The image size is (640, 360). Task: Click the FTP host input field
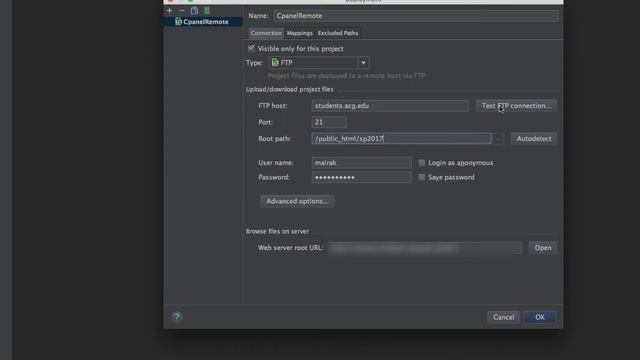coord(390,106)
